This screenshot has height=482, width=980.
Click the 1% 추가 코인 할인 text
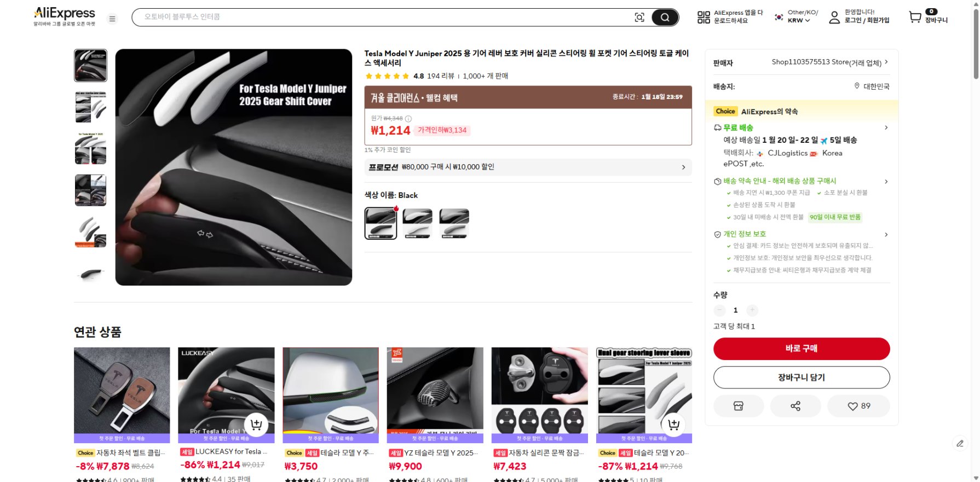pyautogui.click(x=388, y=150)
